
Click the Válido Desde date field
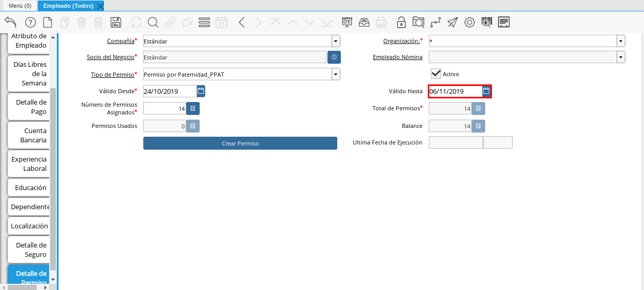point(170,91)
